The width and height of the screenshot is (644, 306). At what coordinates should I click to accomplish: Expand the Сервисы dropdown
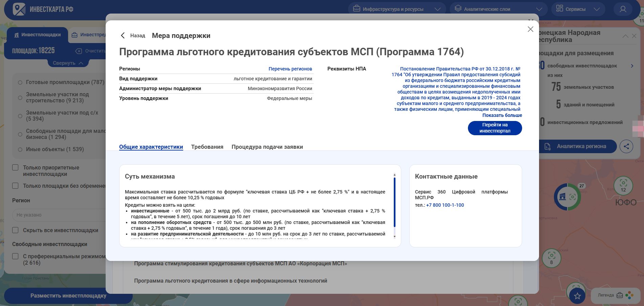[x=597, y=9]
